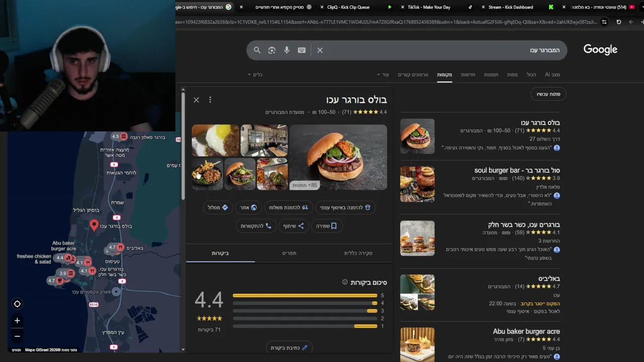Click the 4.5 marker of בורגר סאלון רגבה
The height and width of the screenshot is (362, 644).
point(119,136)
